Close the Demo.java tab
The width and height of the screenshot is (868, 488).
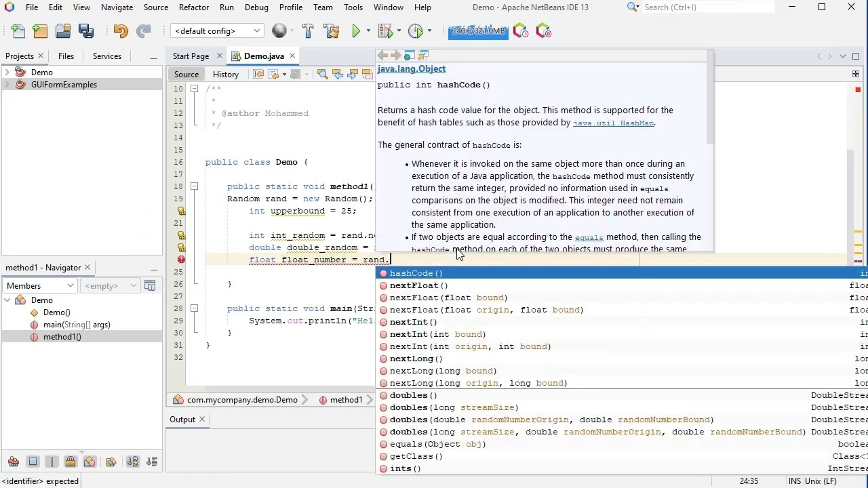pyautogui.click(x=292, y=56)
